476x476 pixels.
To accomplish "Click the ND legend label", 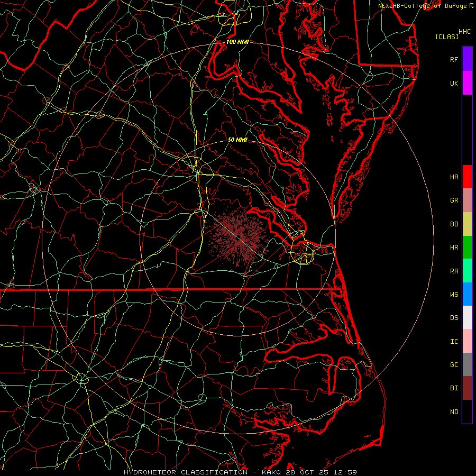I will [x=454, y=412].
